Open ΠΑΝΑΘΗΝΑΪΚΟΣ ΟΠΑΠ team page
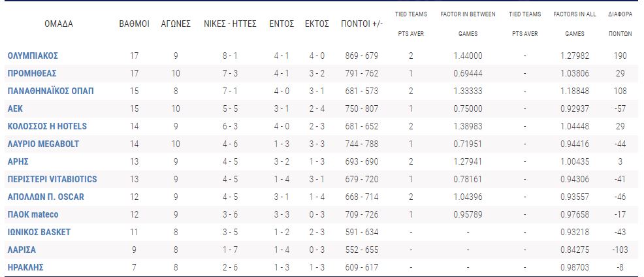Viewport: 644px width, 277px height. tap(51, 91)
